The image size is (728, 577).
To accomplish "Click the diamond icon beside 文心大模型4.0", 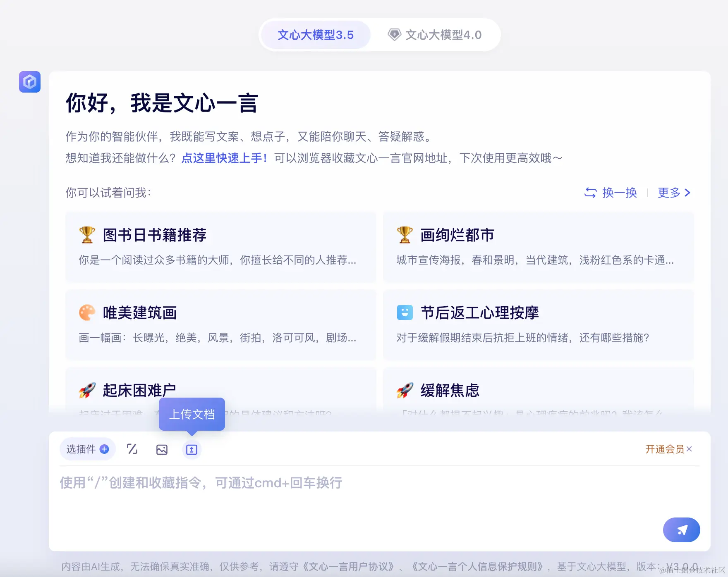I will (394, 35).
